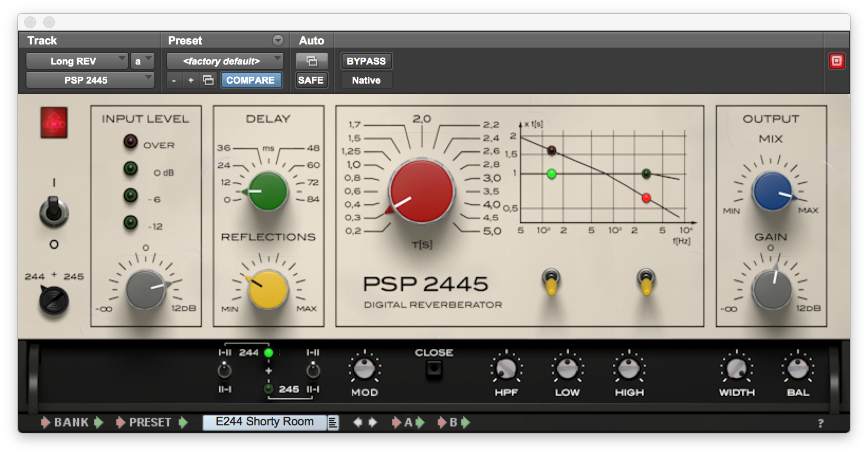Click the red PSP logo badge
Screen dimensions: 868x455
pyautogui.click(x=54, y=122)
